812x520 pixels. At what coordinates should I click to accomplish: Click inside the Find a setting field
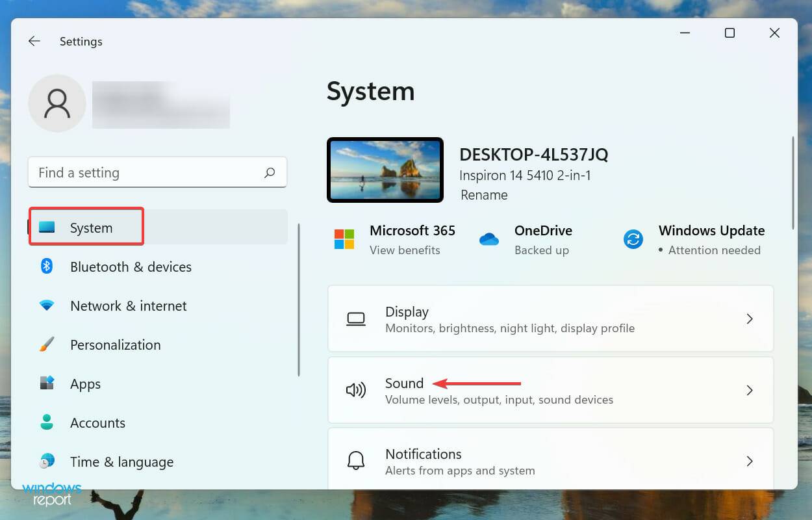point(130,172)
